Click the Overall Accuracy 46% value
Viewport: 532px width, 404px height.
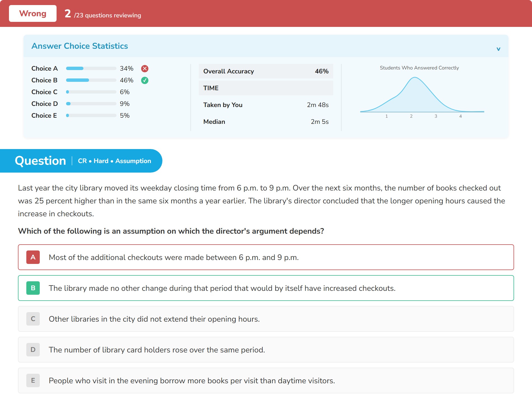tap(322, 71)
